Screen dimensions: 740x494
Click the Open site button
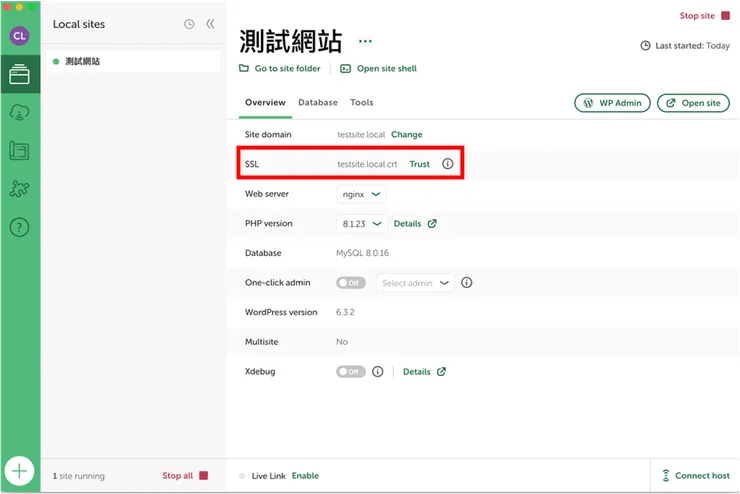(693, 103)
